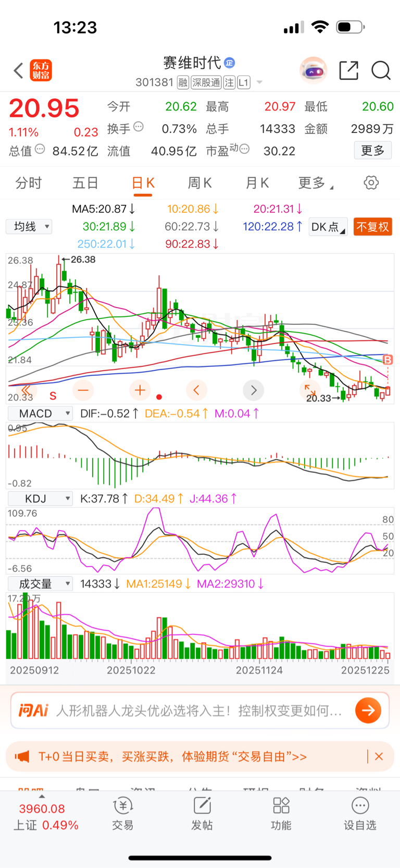This screenshot has width=400, height=868.
Task: Tap the 注 tag
Action: point(229,82)
